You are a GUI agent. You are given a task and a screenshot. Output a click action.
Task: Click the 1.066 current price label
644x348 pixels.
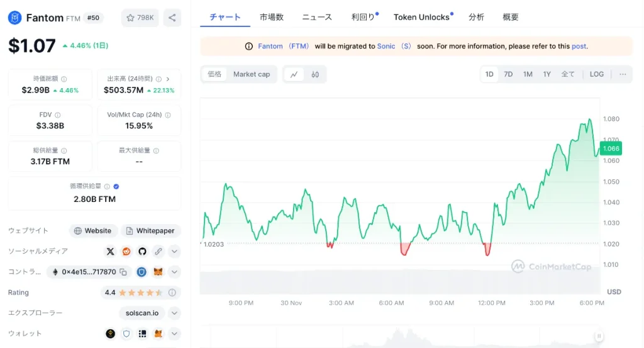coord(611,149)
